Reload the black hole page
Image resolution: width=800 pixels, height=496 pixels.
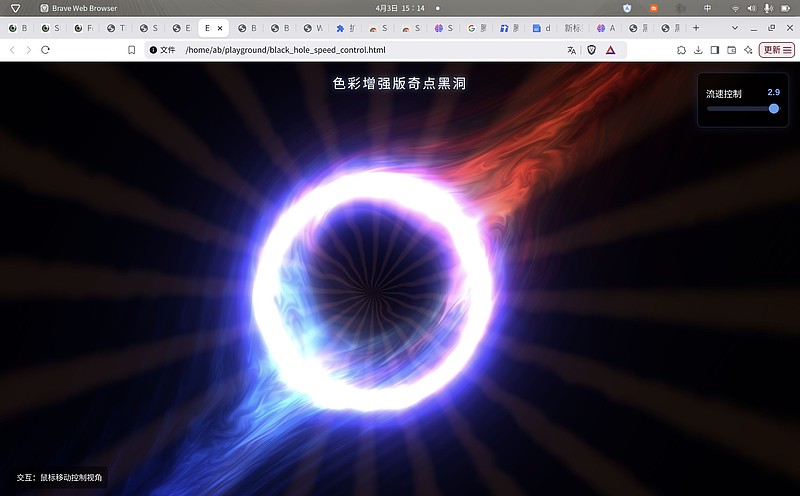pyautogui.click(x=45, y=50)
